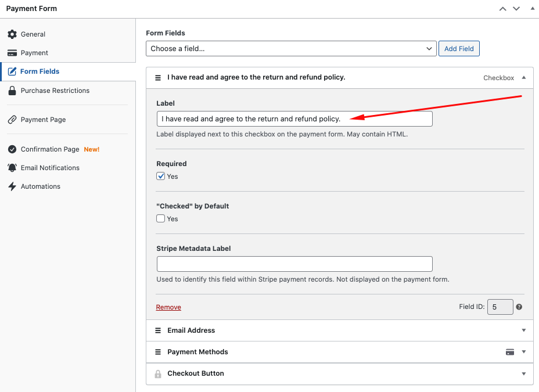Viewport: 539px width, 392px height.
Task: Click the Email Notifications bell icon
Action: tap(12, 167)
